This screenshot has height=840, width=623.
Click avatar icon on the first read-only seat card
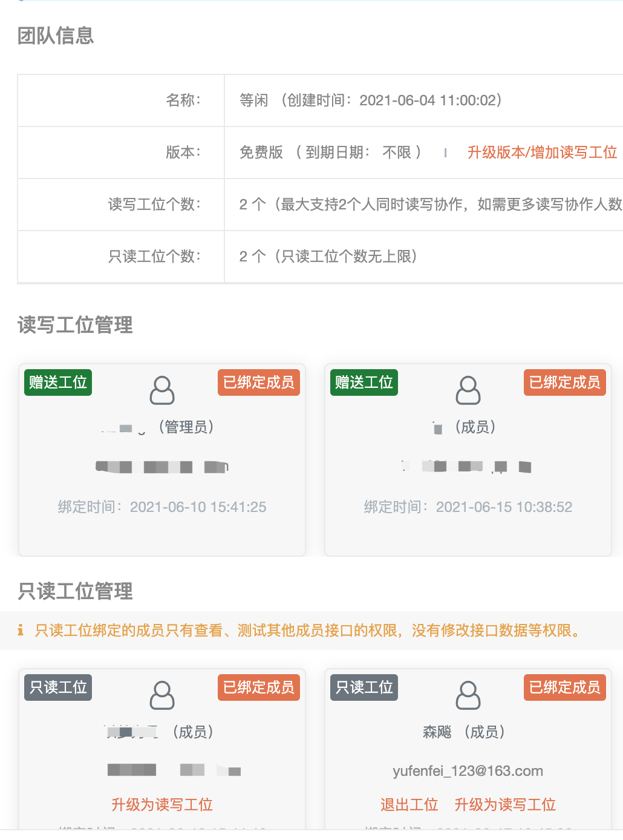[162, 695]
